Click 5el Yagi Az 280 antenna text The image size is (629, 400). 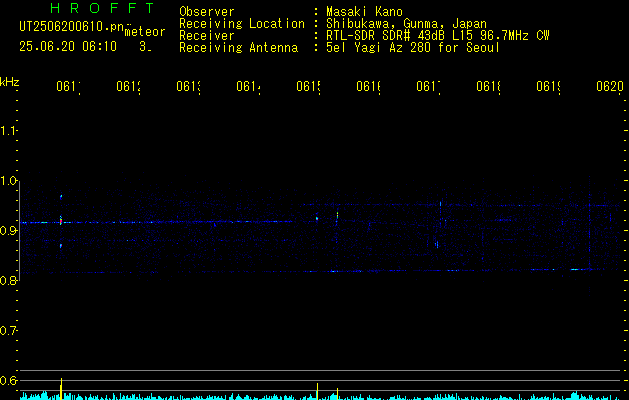pyautogui.click(x=413, y=48)
